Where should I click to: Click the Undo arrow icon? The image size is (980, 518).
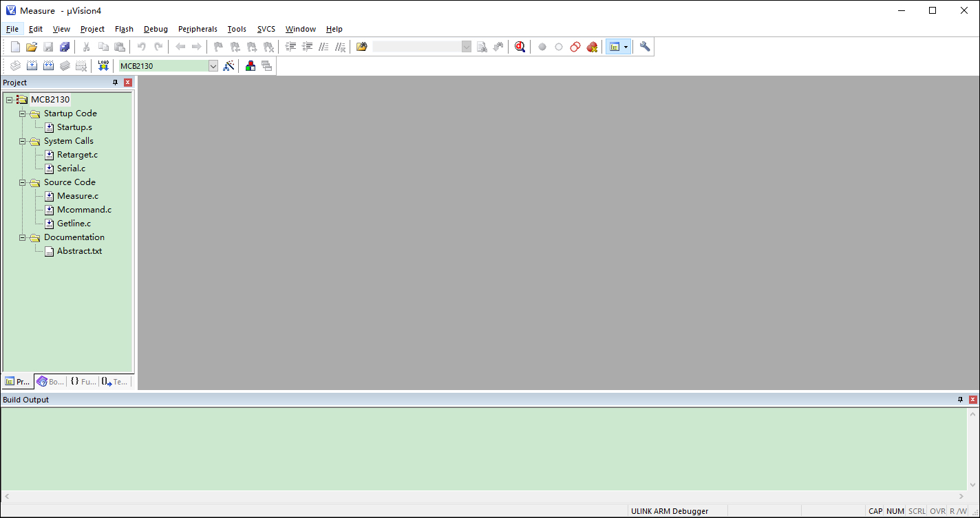[142, 47]
